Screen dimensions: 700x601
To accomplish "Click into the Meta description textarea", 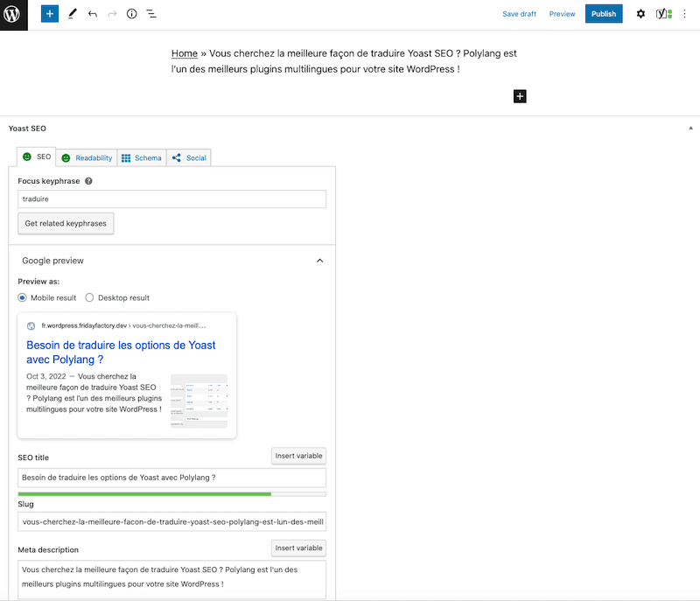I will tap(171, 579).
